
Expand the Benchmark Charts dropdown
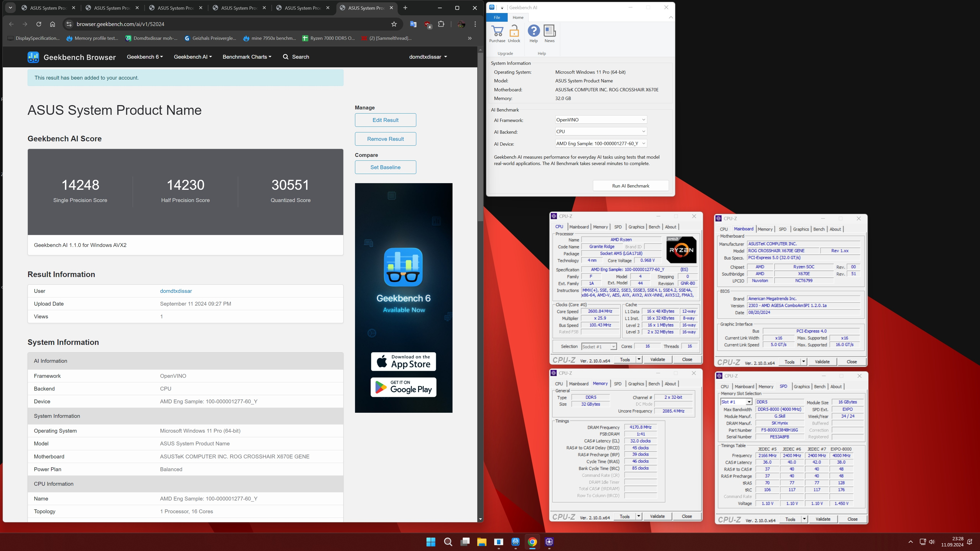point(247,57)
